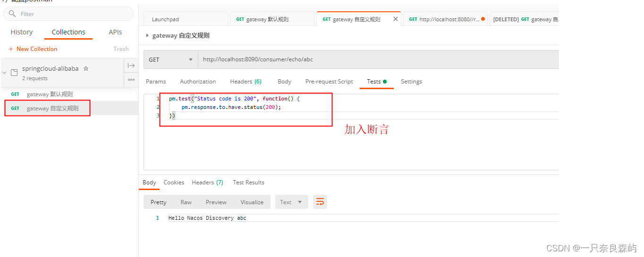
Task: Select the Preview response view
Action: 216,202
